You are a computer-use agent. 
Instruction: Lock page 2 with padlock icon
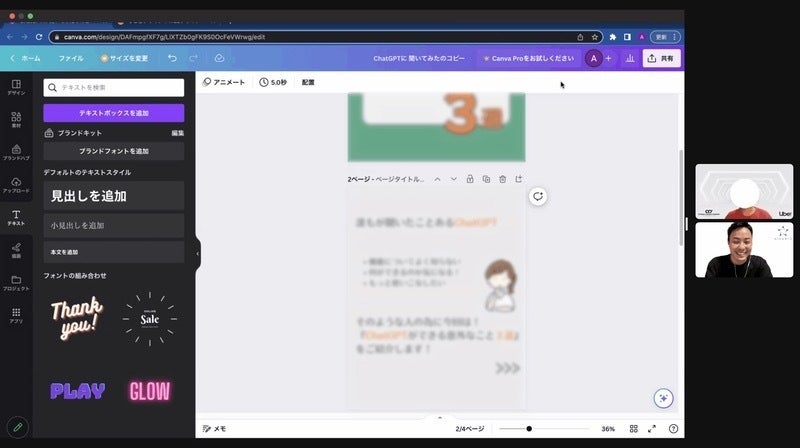[470, 179]
